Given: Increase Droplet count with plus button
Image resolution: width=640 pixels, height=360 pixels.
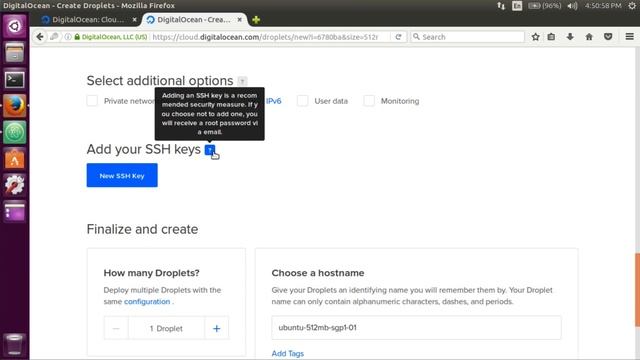Looking at the screenshot, I should coord(216,328).
